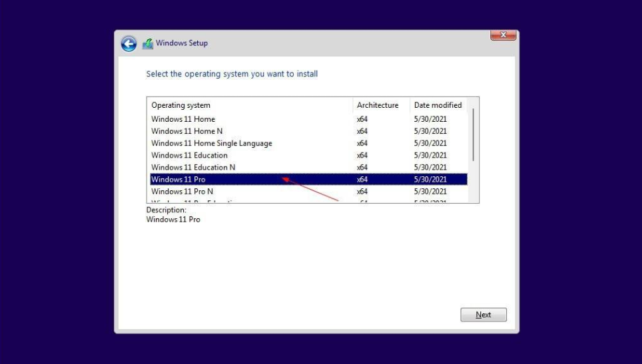Screen dimensions: 642x364
Task: Click the Architecture column header
Action: pos(378,105)
